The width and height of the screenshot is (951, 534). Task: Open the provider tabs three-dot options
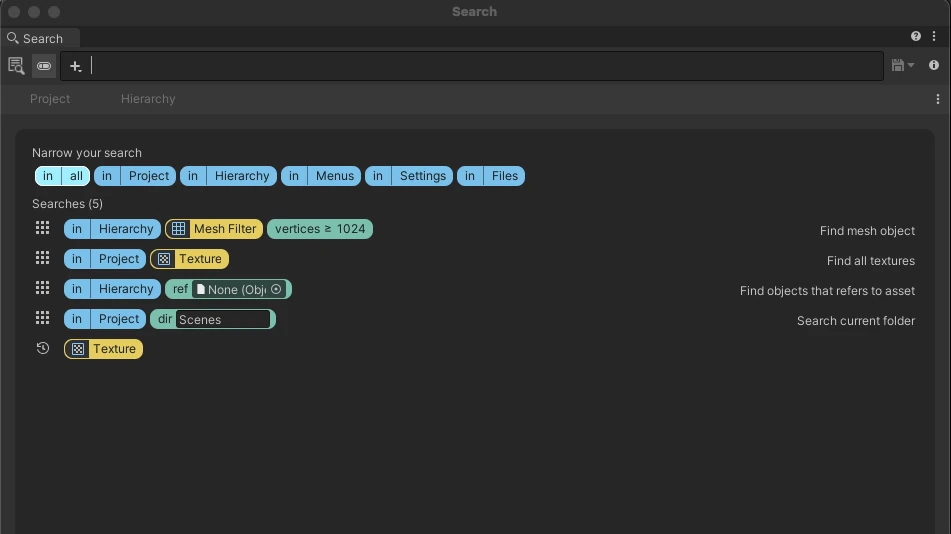pos(938,99)
